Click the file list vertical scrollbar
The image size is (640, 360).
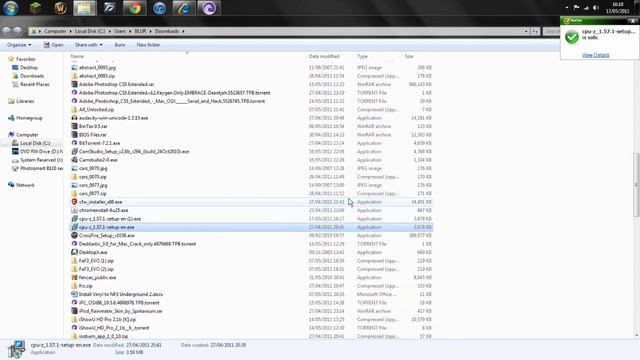pos(637,186)
